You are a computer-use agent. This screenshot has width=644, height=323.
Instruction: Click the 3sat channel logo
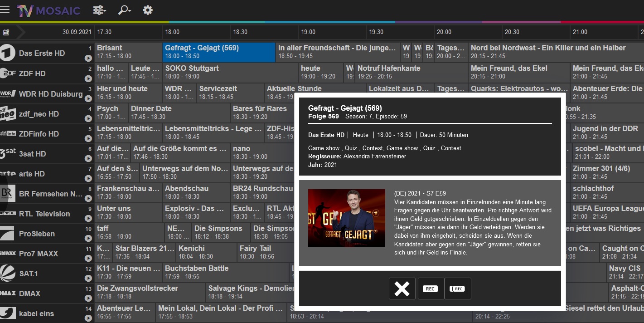click(x=8, y=153)
